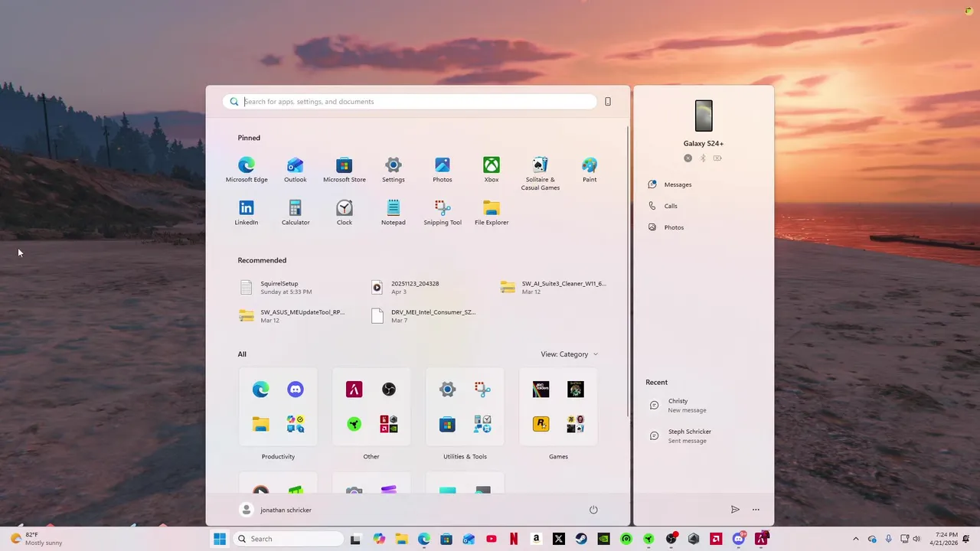Launch Solitaire & Casual Games
Viewport: 980px width, 551px height.
coord(541,174)
